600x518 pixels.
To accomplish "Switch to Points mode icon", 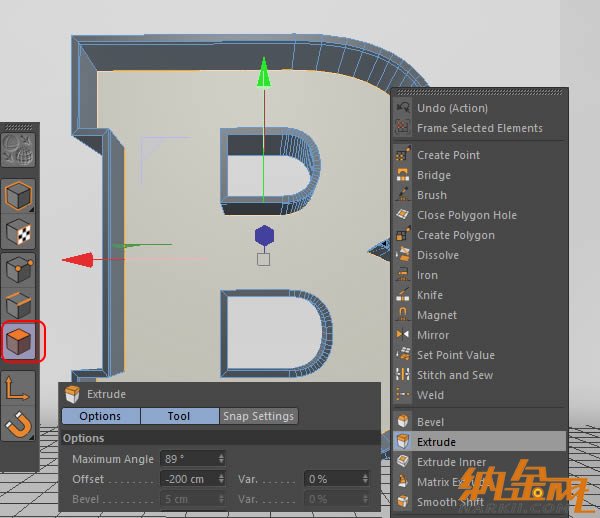I will pyautogui.click(x=18, y=269).
